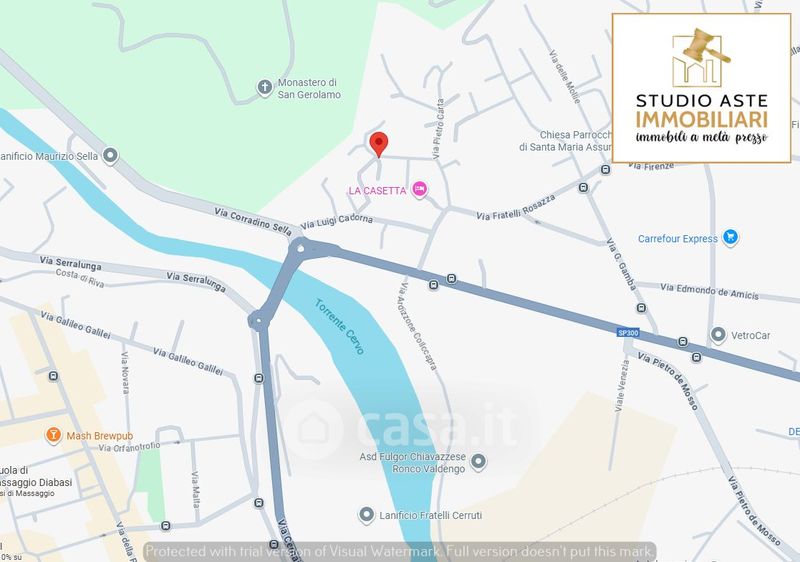800x562 pixels.
Task: Select the LA CASETTA pink hotel icon
Action: 419,190
